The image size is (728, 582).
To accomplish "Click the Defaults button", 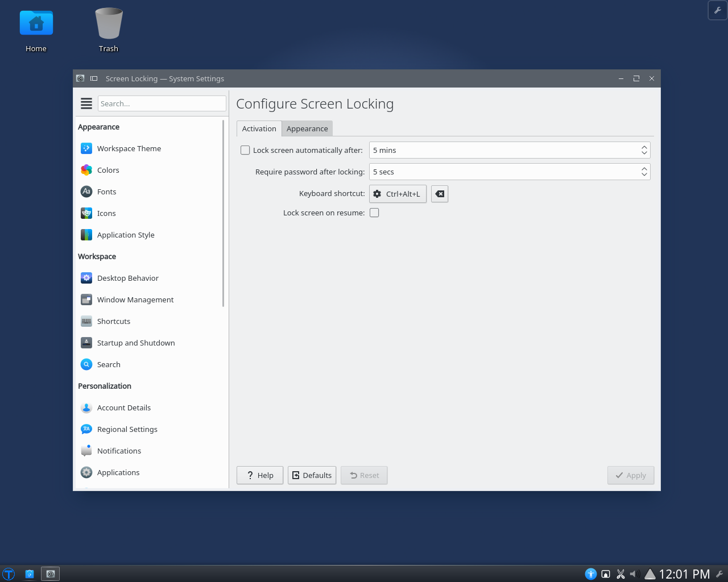I will (x=312, y=475).
